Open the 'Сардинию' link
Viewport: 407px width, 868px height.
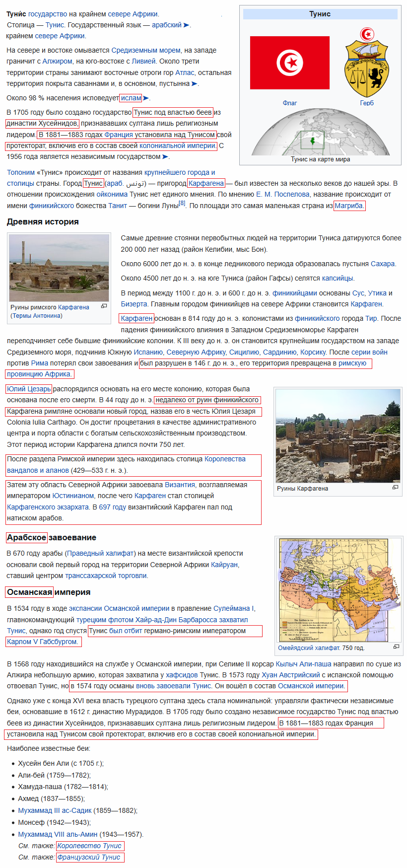(x=280, y=352)
